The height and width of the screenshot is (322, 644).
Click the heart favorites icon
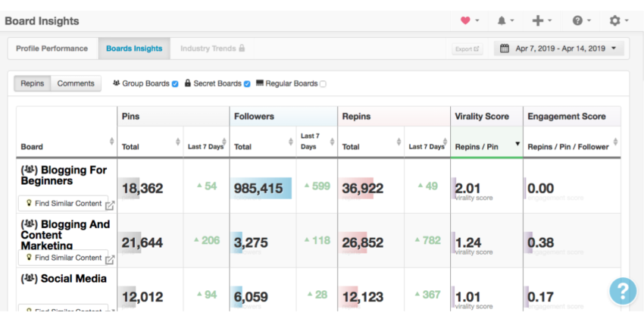point(465,20)
